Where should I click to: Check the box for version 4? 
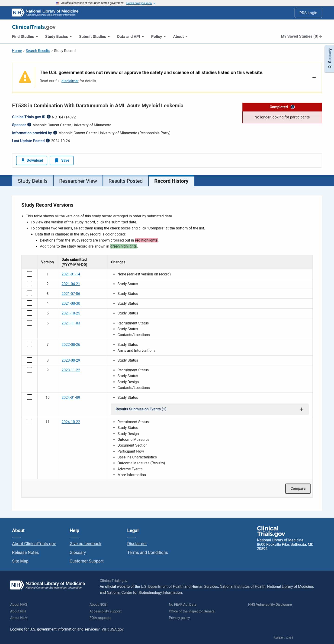(29, 303)
